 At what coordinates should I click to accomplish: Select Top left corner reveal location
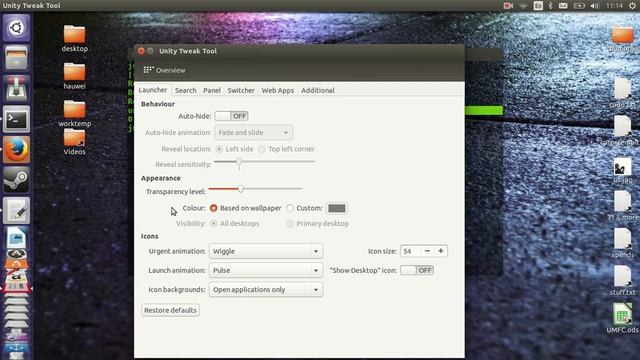287,149
